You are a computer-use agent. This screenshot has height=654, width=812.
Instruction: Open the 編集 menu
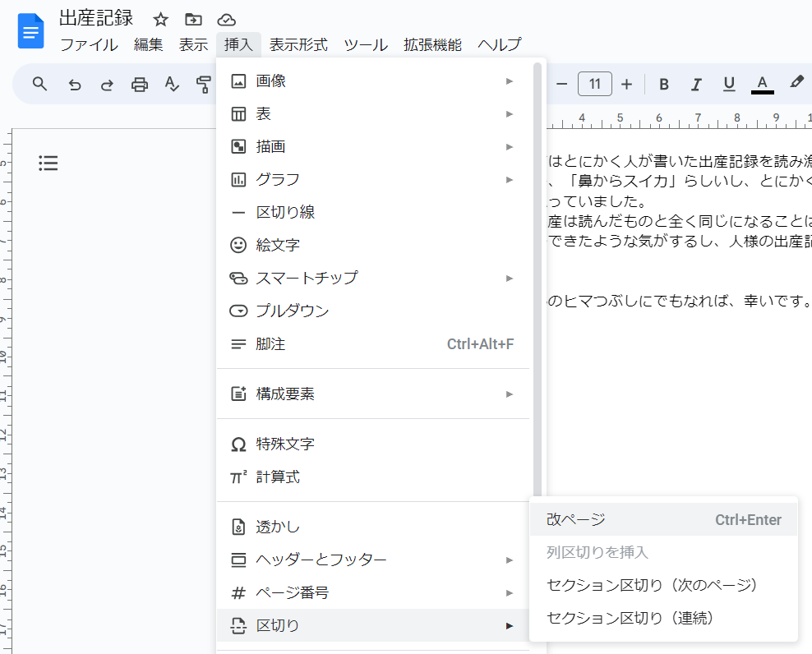tap(149, 45)
